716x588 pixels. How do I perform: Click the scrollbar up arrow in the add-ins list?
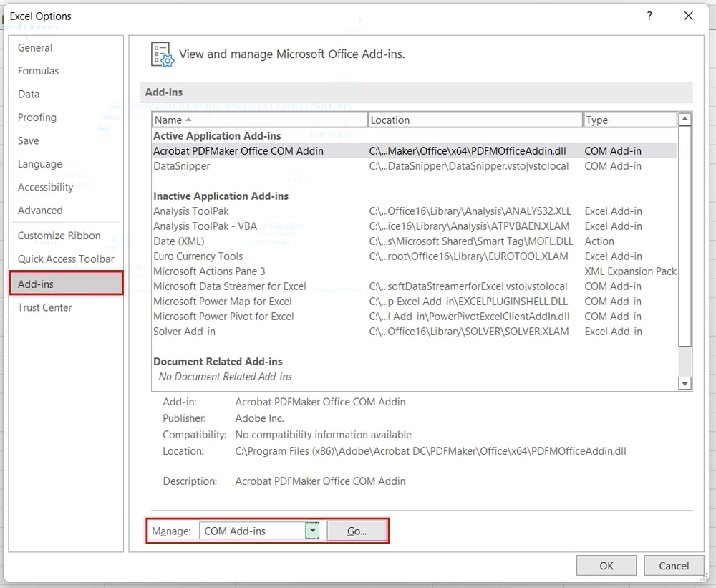point(684,119)
